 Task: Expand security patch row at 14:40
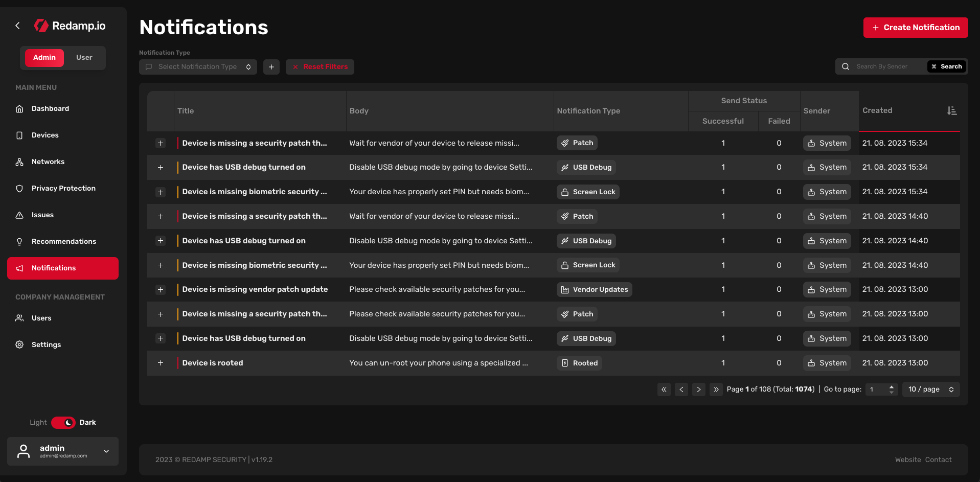(161, 216)
